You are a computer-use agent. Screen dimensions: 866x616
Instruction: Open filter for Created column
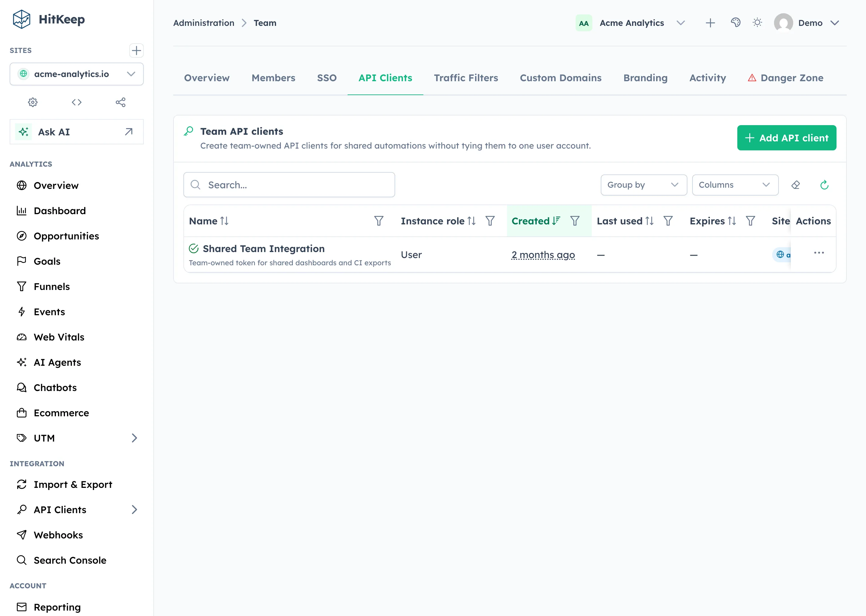point(575,221)
